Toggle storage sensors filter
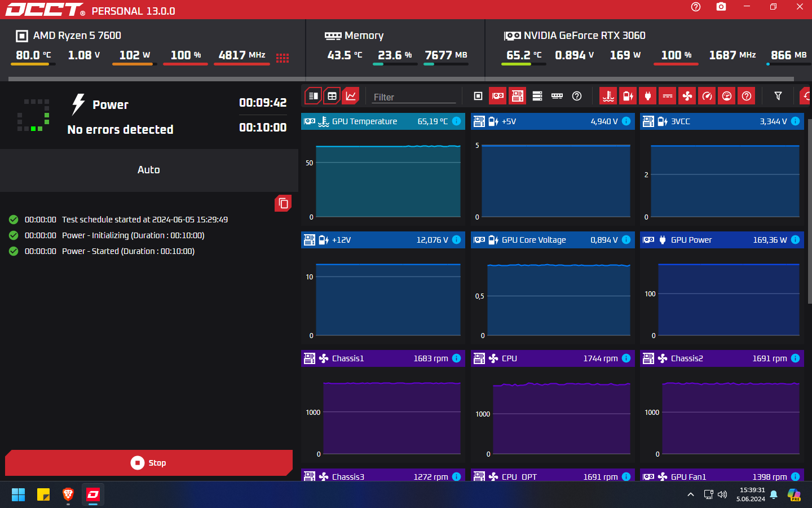Viewport: 812px width, 508px height. coord(537,96)
